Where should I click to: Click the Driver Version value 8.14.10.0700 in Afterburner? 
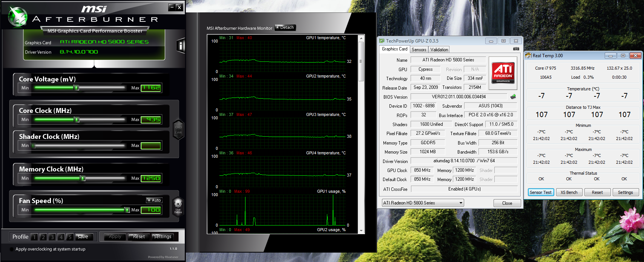point(79,52)
